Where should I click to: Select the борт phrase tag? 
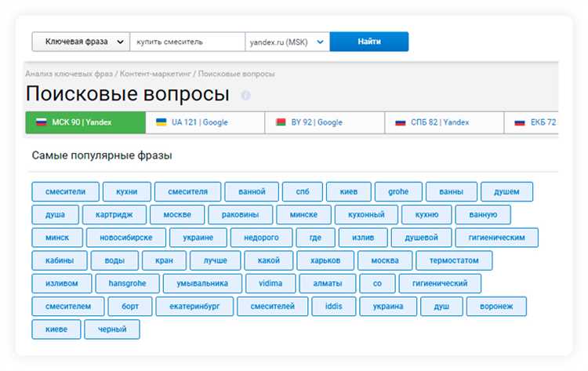(x=130, y=307)
